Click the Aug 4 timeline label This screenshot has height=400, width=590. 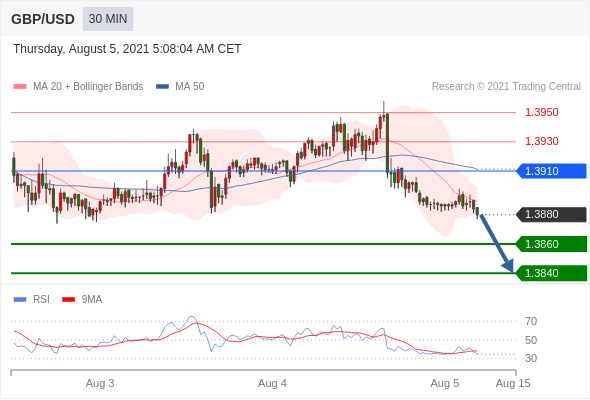pyautogui.click(x=272, y=383)
